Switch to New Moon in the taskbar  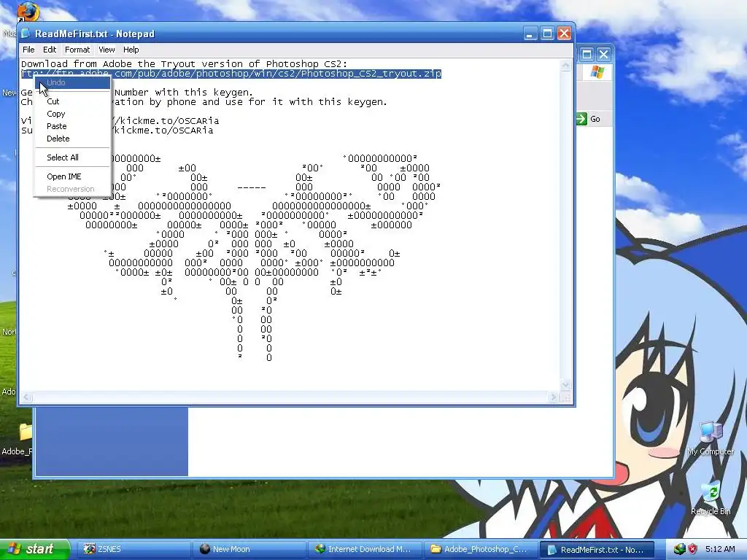click(249, 549)
